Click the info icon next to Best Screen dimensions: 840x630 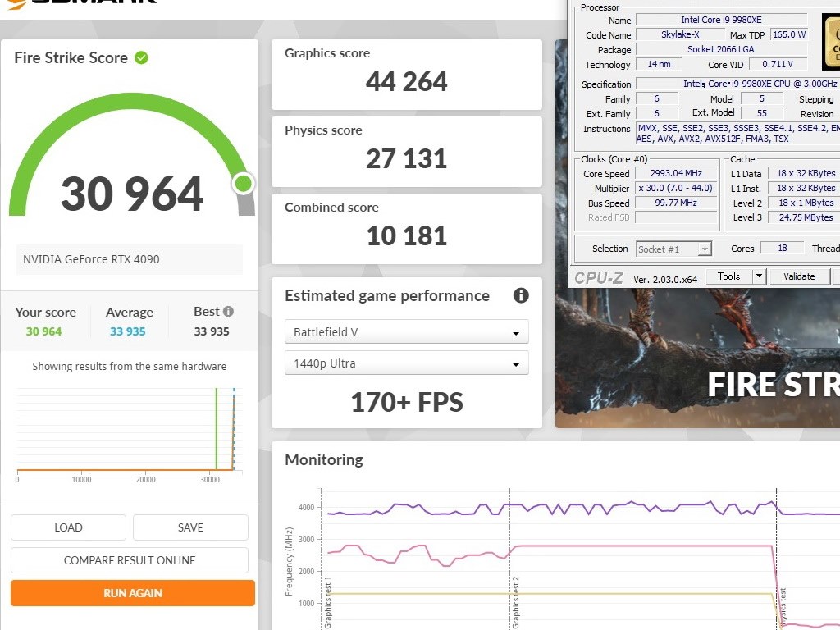point(228,312)
